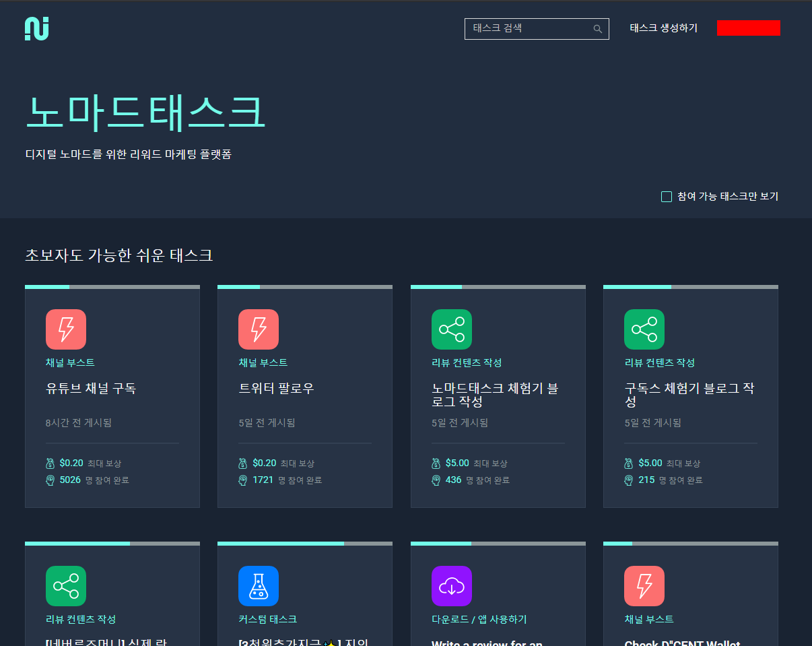
Task: Click money bag icon on 트위터 팔로우 card
Action: [x=243, y=463]
